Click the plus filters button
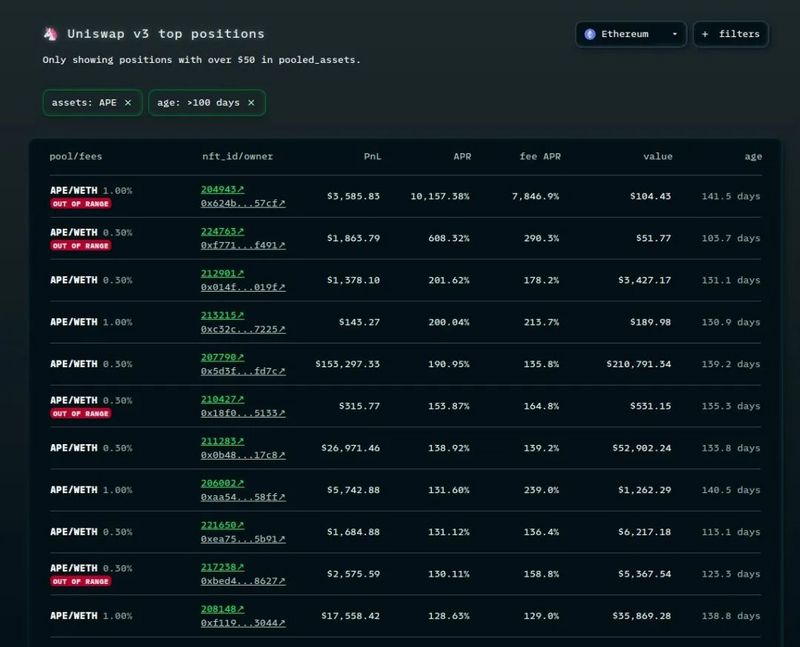This screenshot has height=647, width=800. pos(730,34)
